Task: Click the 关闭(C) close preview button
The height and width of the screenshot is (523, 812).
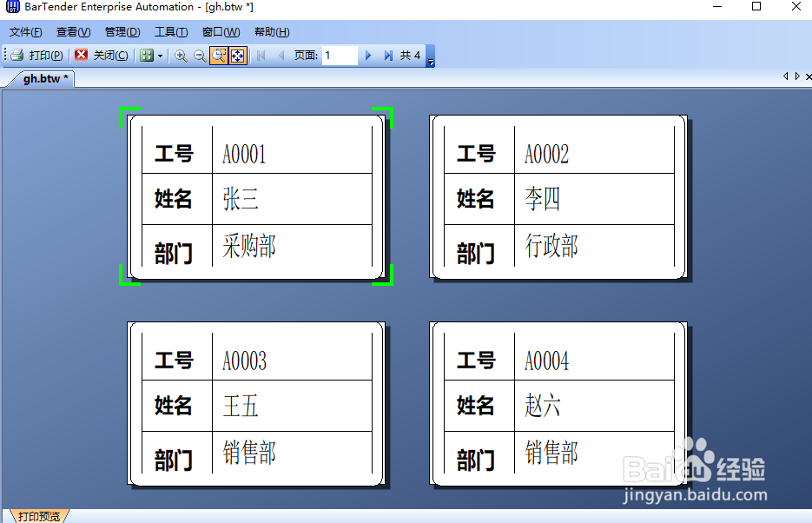Action: tap(102, 56)
